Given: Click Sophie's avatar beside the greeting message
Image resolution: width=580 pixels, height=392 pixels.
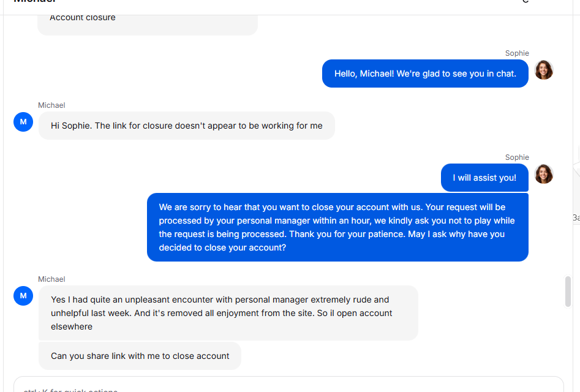Looking at the screenshot, I should (x=543, y=70).
